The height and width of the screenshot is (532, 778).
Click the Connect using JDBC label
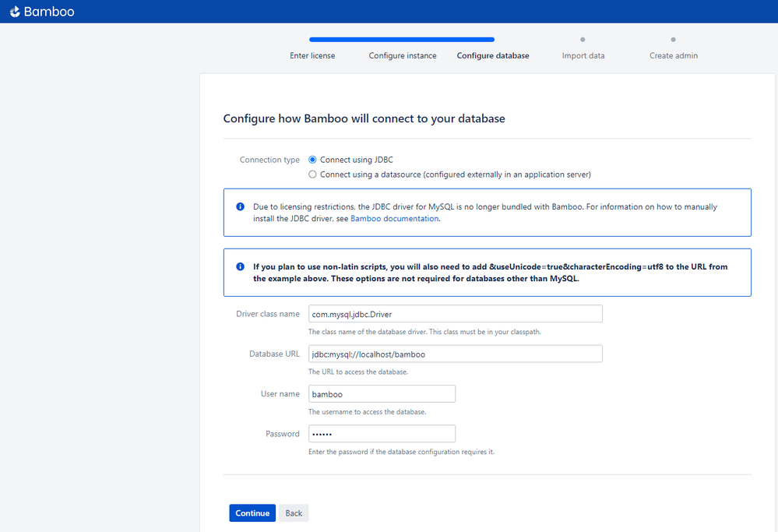point(356,160)
